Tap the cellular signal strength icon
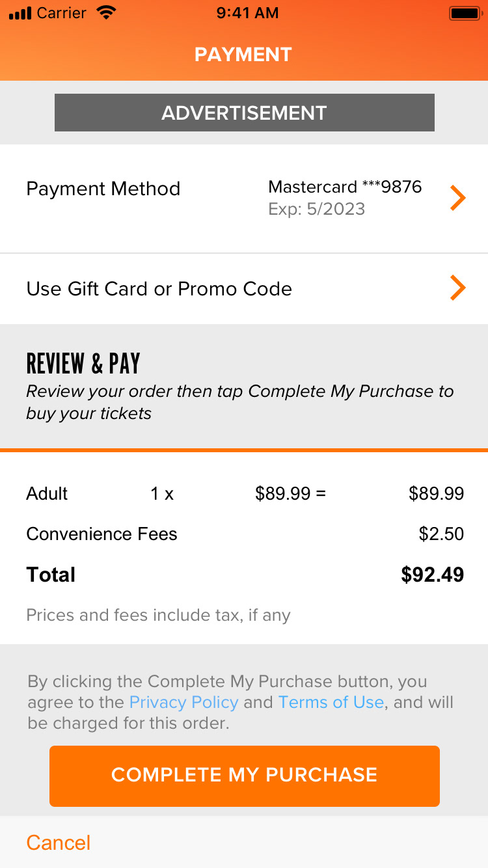This screenshot has width=488, height=868. pyautogui.click(x=20, y=14)
